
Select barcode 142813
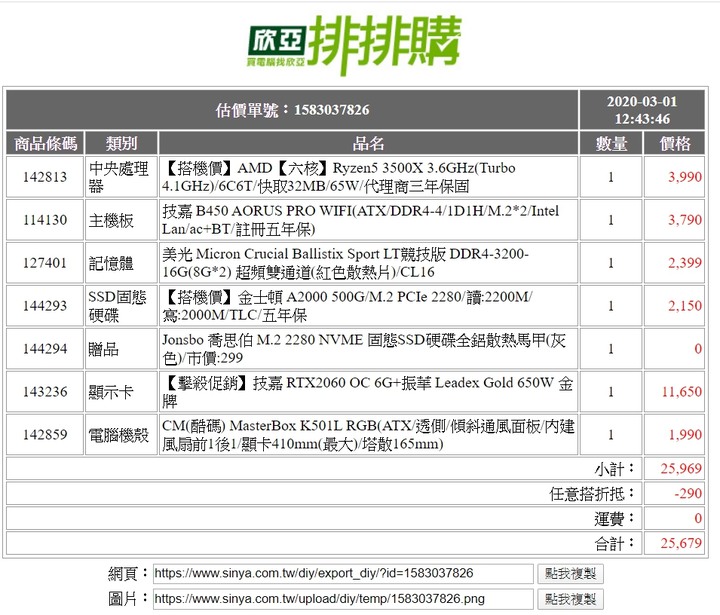coord(45,177)
